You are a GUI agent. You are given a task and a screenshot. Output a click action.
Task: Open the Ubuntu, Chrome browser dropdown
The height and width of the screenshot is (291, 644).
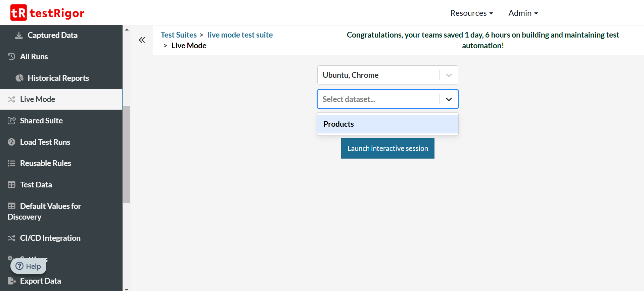(x=387, y=75)
